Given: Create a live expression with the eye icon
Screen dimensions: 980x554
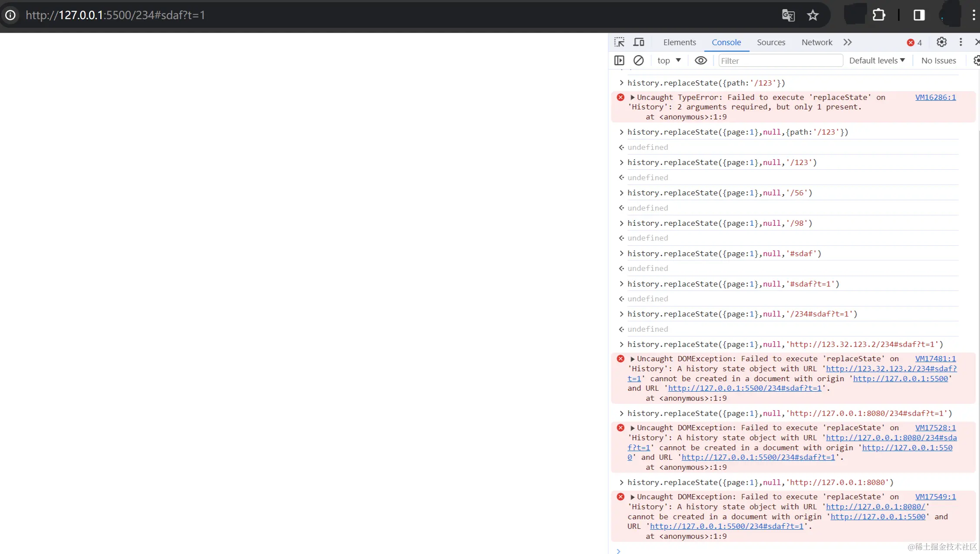Looking at the screenshot, I should coord(700,60).
